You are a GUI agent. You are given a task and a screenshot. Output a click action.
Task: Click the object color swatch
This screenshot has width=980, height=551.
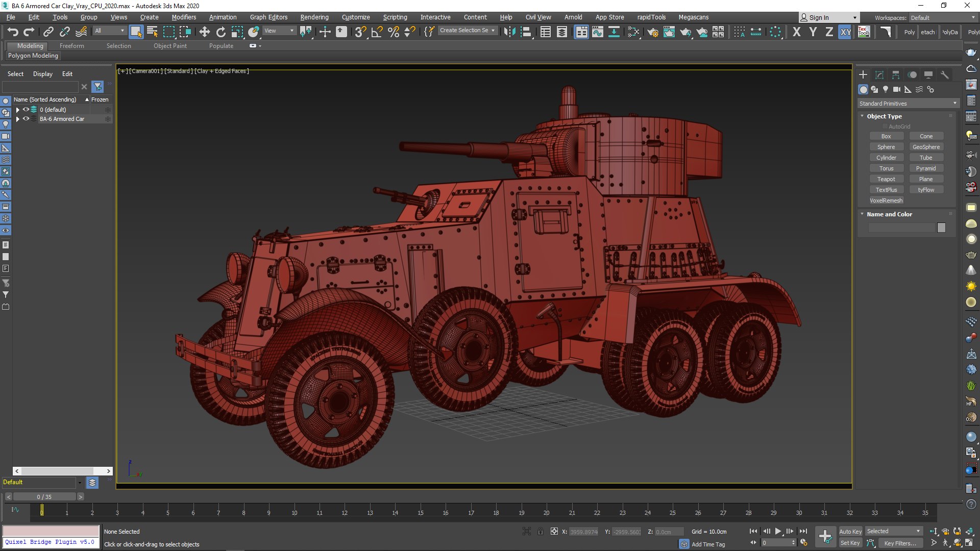point(941,228)
